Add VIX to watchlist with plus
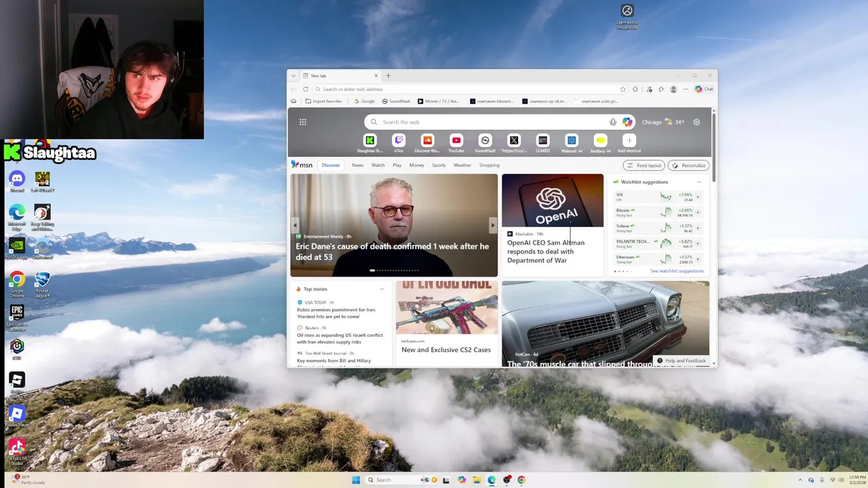 click(698, 197)
